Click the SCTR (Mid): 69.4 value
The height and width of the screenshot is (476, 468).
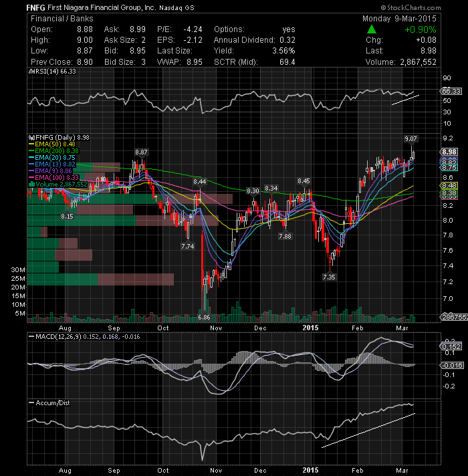(287, 62)
